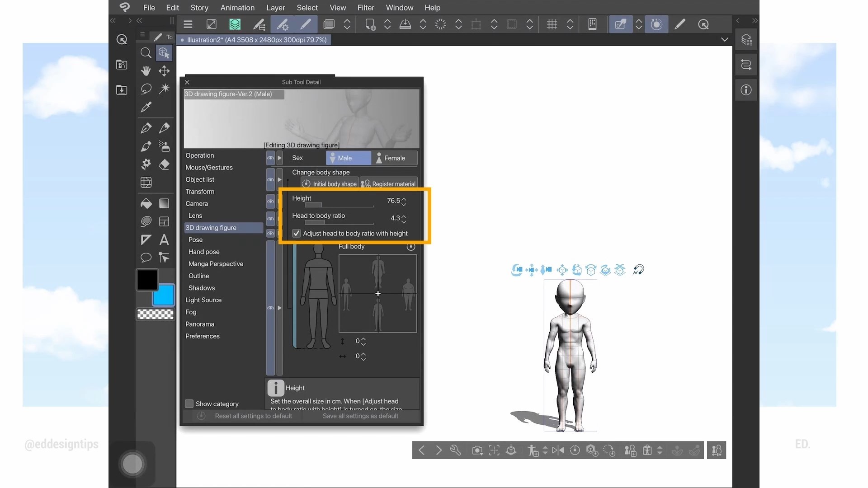Select the Eraser tool
Viewport: 868px width, 488px height.
pos(164,164)
